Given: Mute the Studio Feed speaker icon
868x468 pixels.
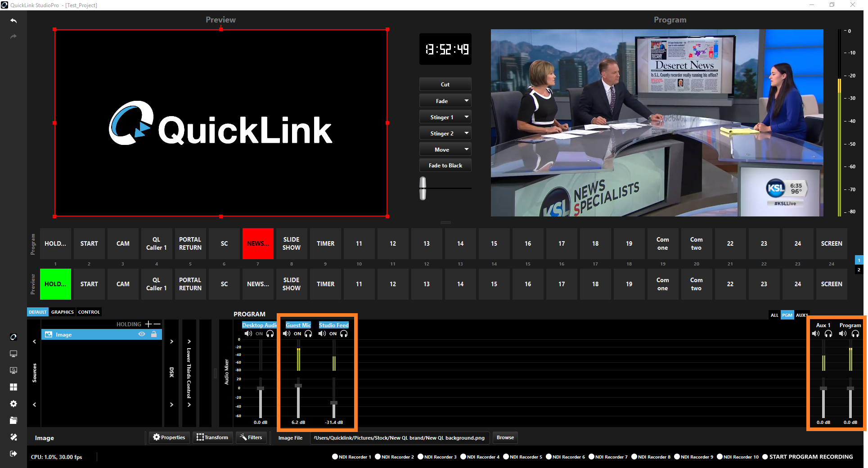Looking at the screenshot, I should (322, 334).
